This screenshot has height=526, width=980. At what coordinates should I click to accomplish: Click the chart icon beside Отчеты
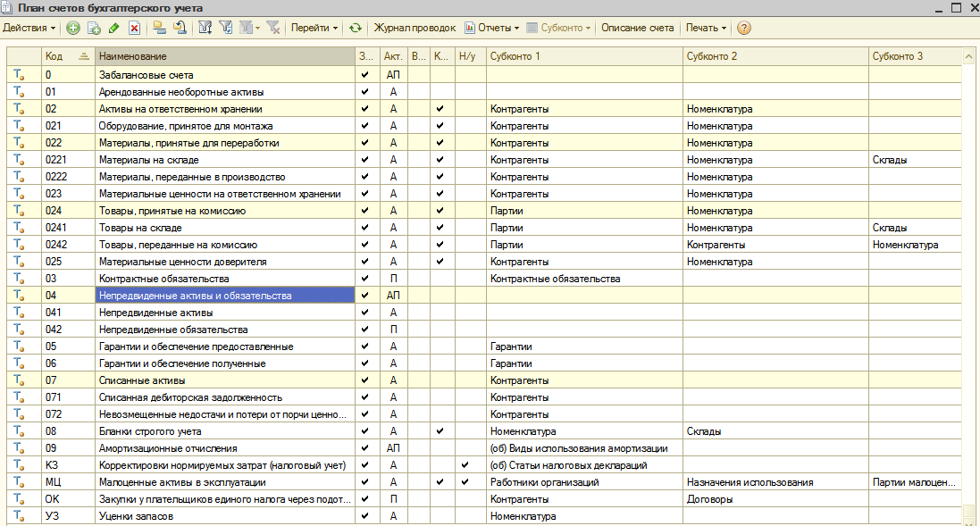pyautogui.click(x=469, y=28)
